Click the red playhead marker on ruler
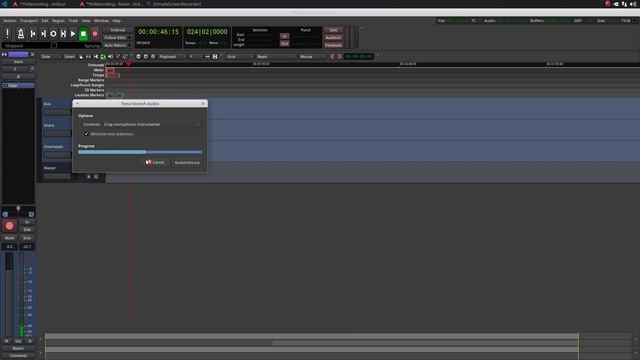This screenshot has height=360, width=640. [x=129, y=64]
